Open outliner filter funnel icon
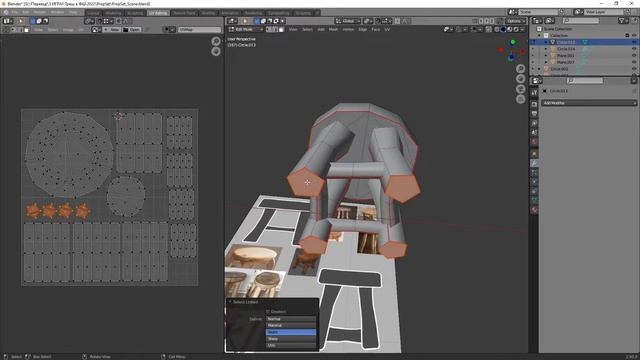Screen dimensions: 640x360 pos(622,20)
